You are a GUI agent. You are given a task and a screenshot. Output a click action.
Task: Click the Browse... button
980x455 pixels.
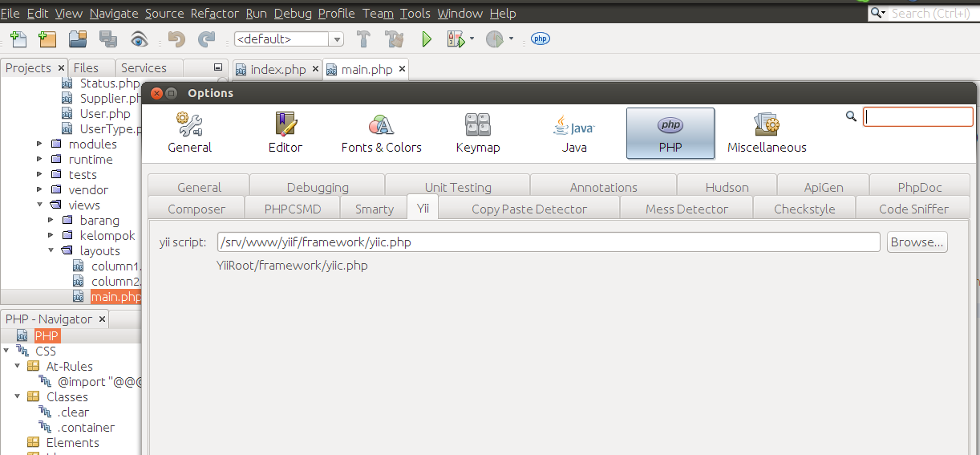[917, 242]
